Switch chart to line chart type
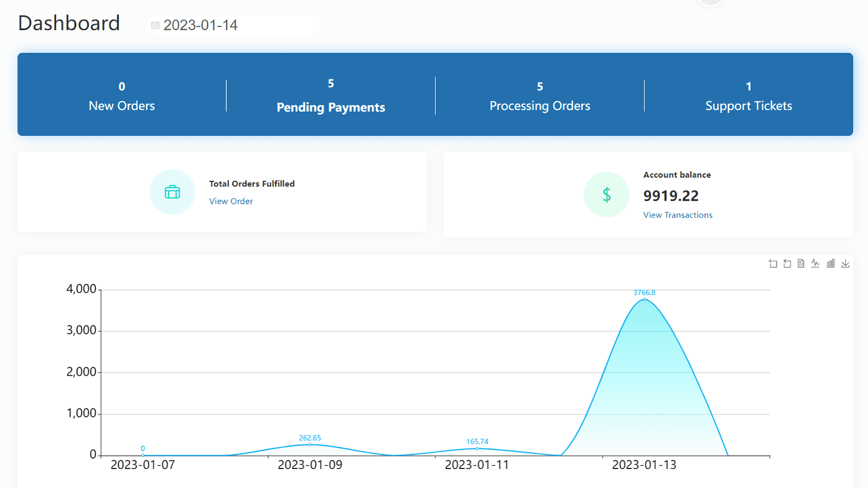Screen dimensions: 868x488 point(815,264)
